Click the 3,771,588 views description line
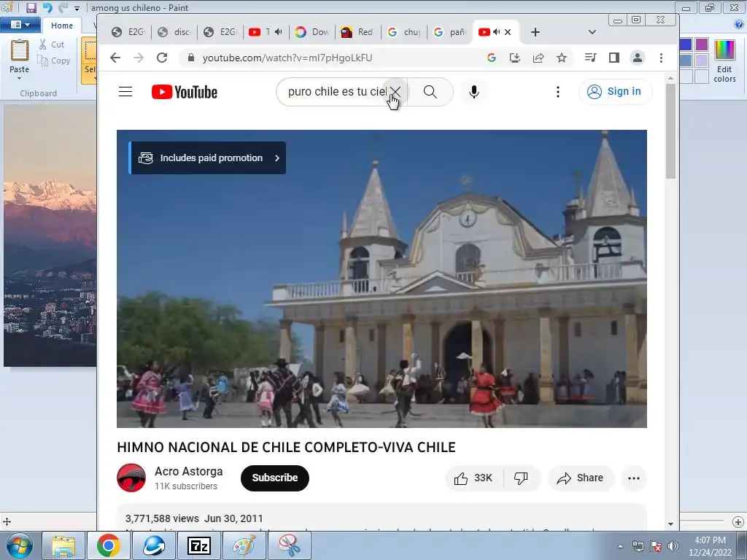The height and width of the screenshot is (560, 747). 194,518
